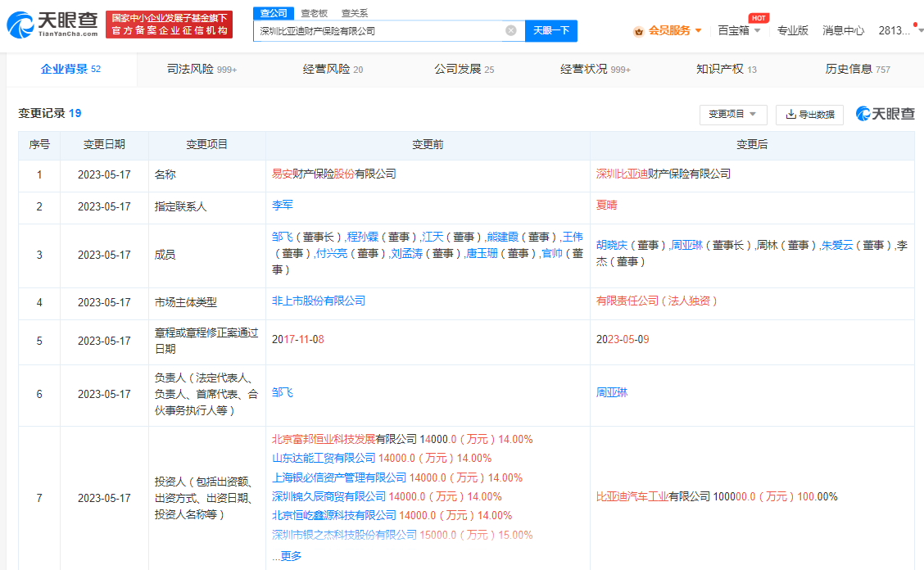This screenshot has width=924, height=570.
Task: Open 邹飞 in the 负责人 row
Action: tap(283, 392)
